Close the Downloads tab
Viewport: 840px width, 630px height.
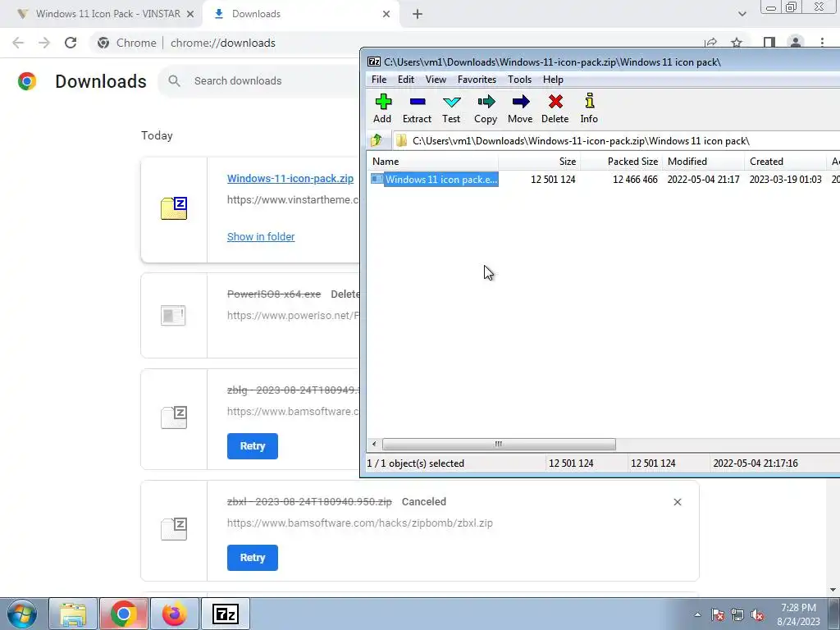[386, 15]
